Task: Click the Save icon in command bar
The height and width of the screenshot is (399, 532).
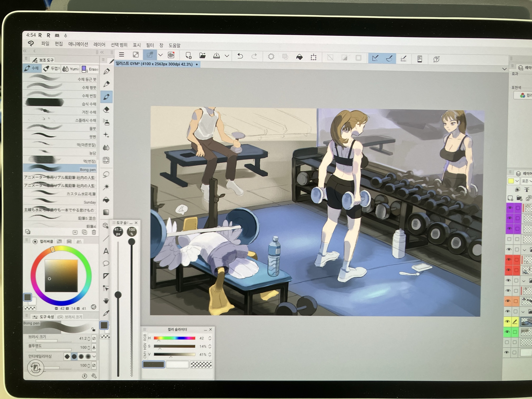Action: tap(217, 56)
